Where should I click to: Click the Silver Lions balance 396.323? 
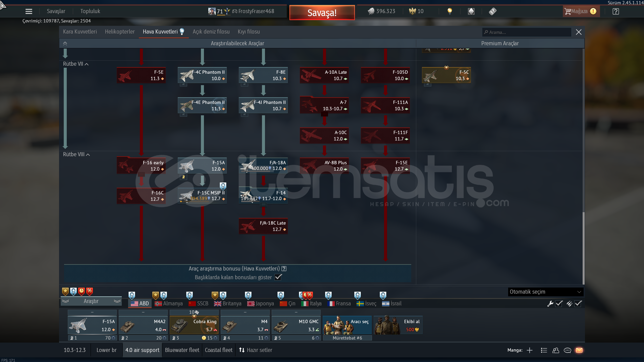[x=381, y=11]
